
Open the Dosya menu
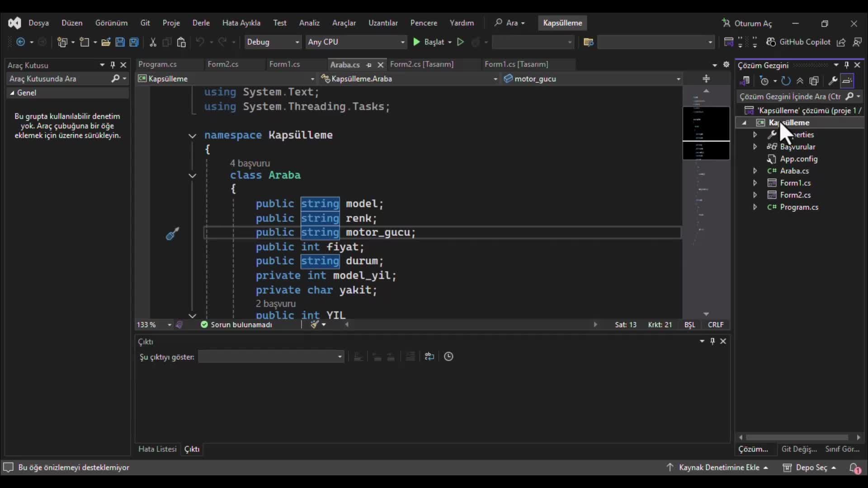pyautogui.click(x=38, y=23)
